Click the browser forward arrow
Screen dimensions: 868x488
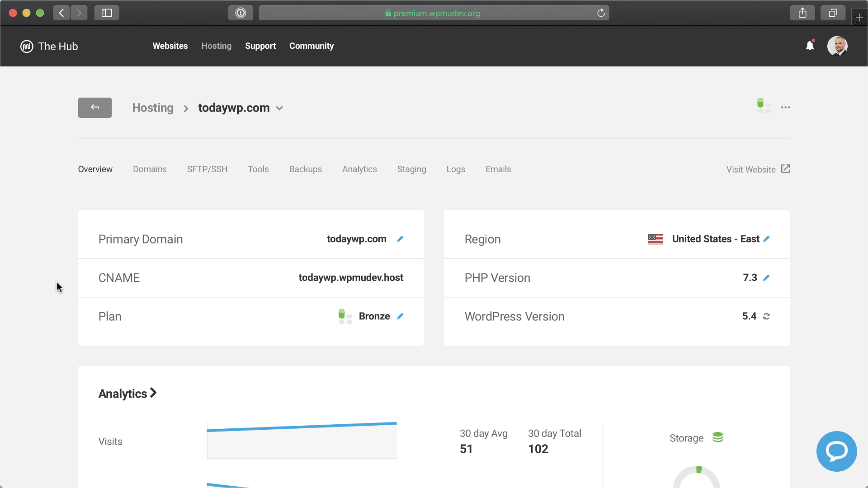[x=79, y=13]
